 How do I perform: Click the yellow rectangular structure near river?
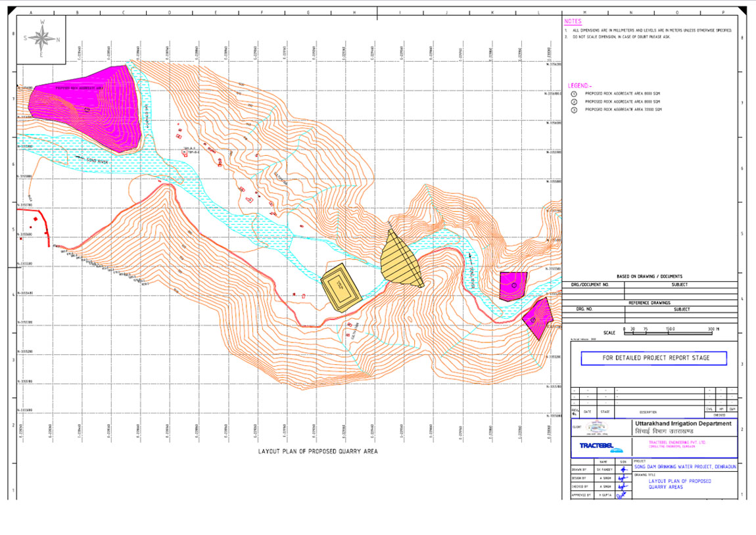tap(341, 287)
